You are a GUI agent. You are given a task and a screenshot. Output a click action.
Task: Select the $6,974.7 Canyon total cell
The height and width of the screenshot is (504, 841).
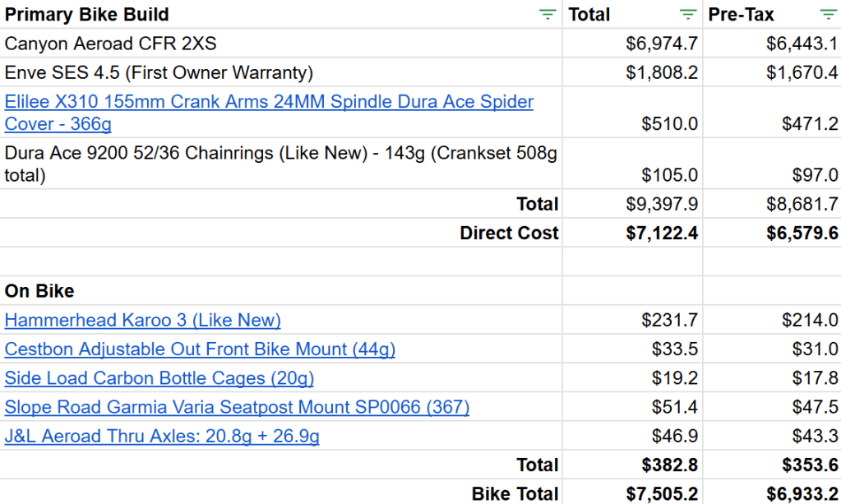tap(662, 44)
